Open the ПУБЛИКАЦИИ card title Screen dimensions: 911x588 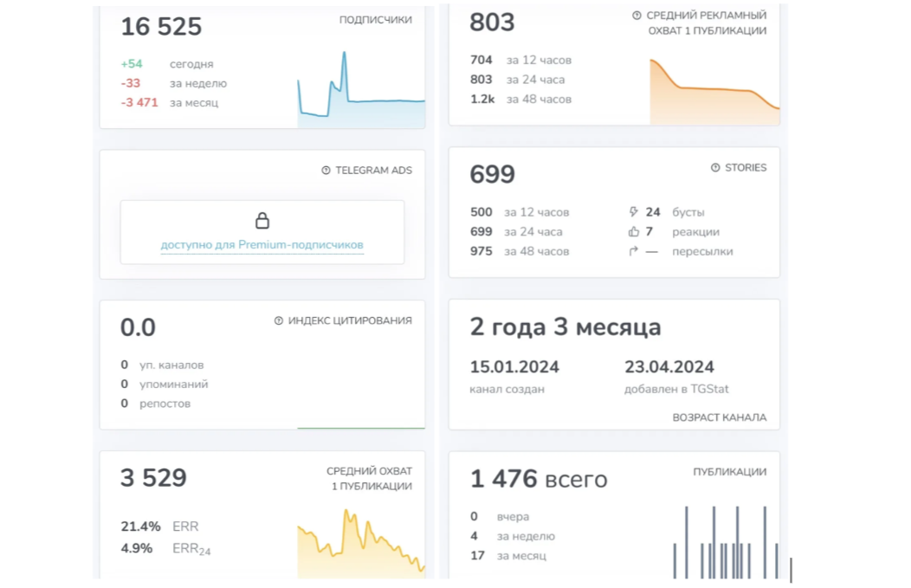[x=729, y=472]
